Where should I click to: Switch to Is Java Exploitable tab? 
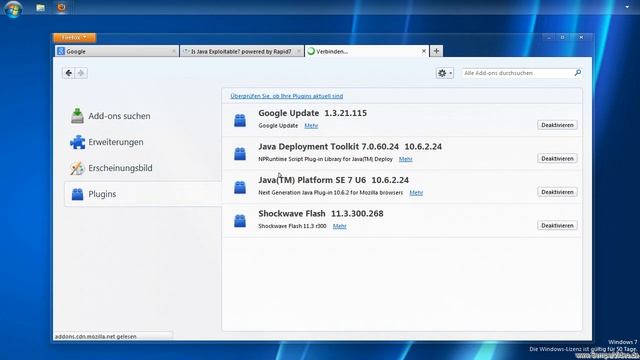coord(242,51)
